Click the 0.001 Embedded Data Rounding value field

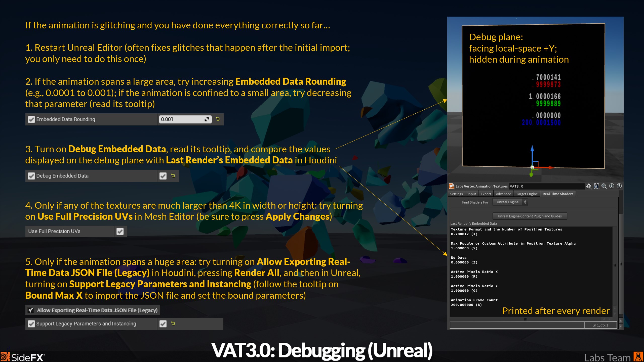coord(185,119)
